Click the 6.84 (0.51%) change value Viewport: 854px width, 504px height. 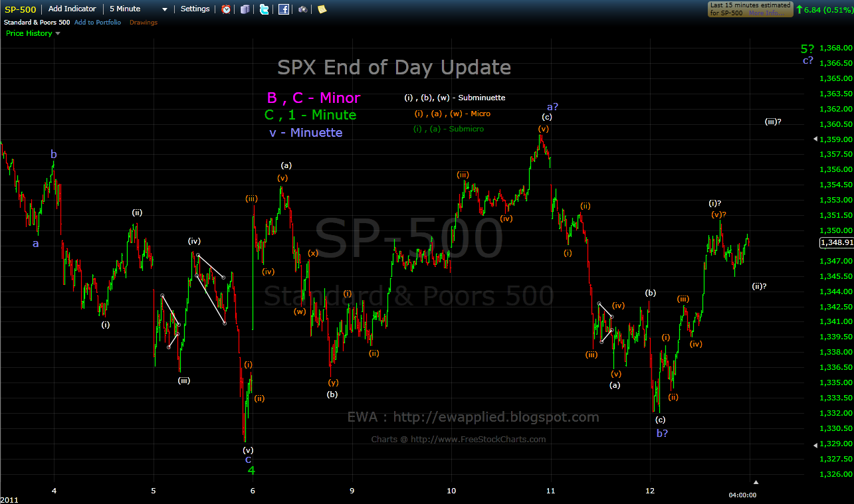pyautogui.click(x=827, y=9)
